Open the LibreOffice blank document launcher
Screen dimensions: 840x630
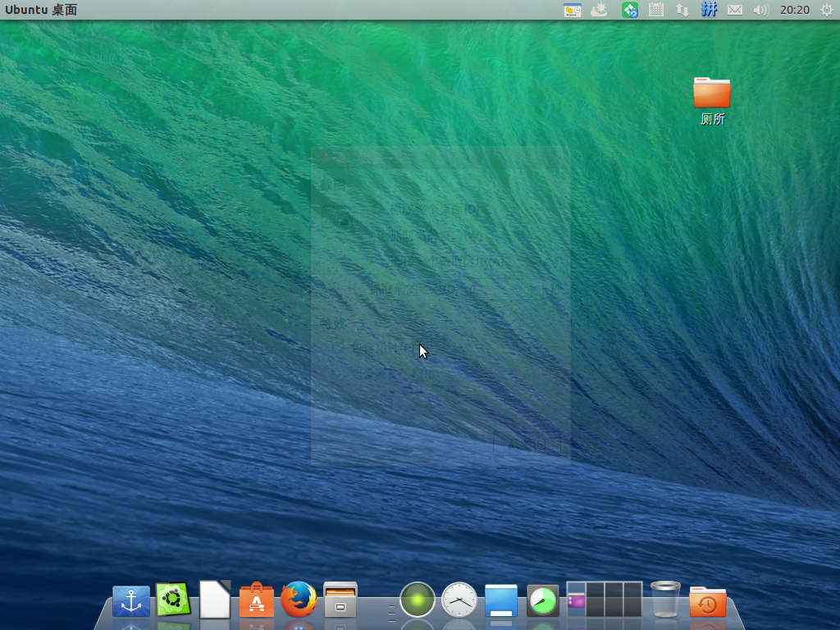coord(215,599)
